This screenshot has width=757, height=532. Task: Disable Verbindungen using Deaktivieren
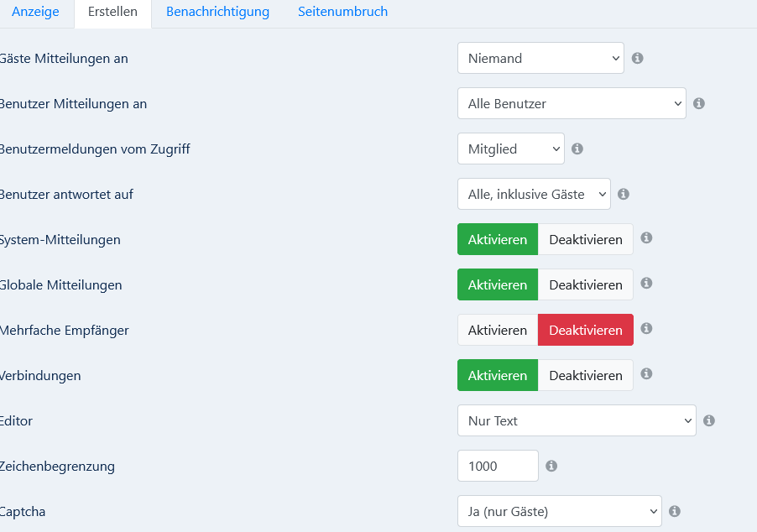click(x=585, y=375)
